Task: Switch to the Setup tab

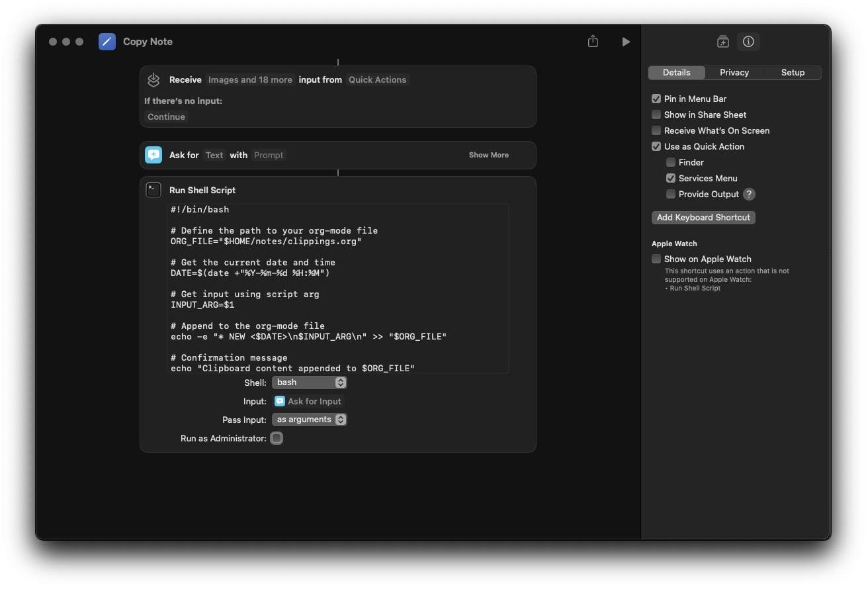Action: [x=793, y=73]
